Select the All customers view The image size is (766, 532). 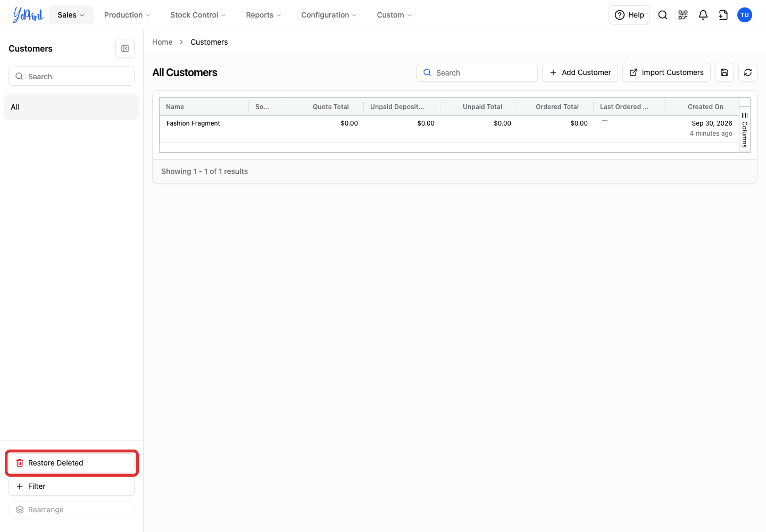click(71, 107)
